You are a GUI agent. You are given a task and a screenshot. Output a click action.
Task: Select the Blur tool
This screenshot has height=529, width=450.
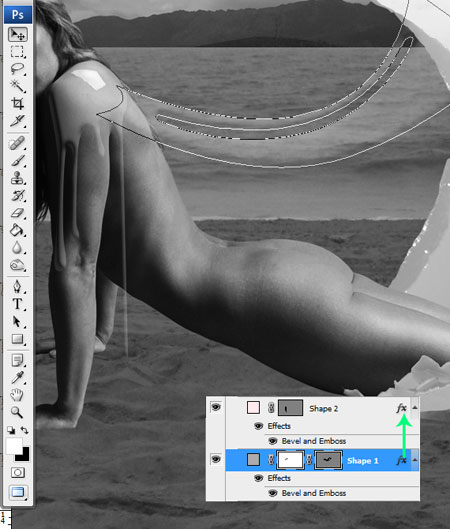coord(18,248)
